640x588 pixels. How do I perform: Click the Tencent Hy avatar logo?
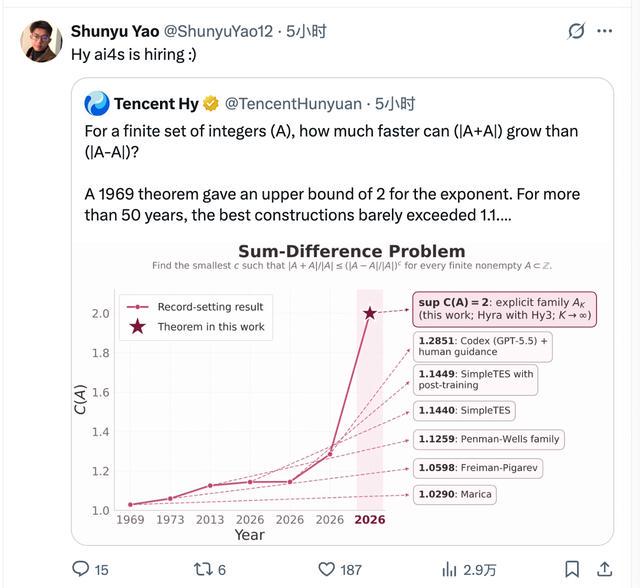click(97, 104)
